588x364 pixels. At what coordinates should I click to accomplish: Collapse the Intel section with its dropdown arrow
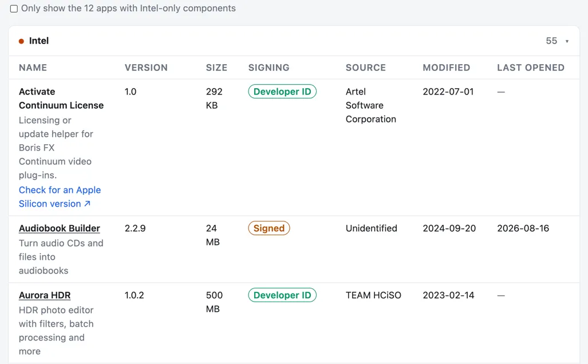pyautogui.click(x=567, y=41)
